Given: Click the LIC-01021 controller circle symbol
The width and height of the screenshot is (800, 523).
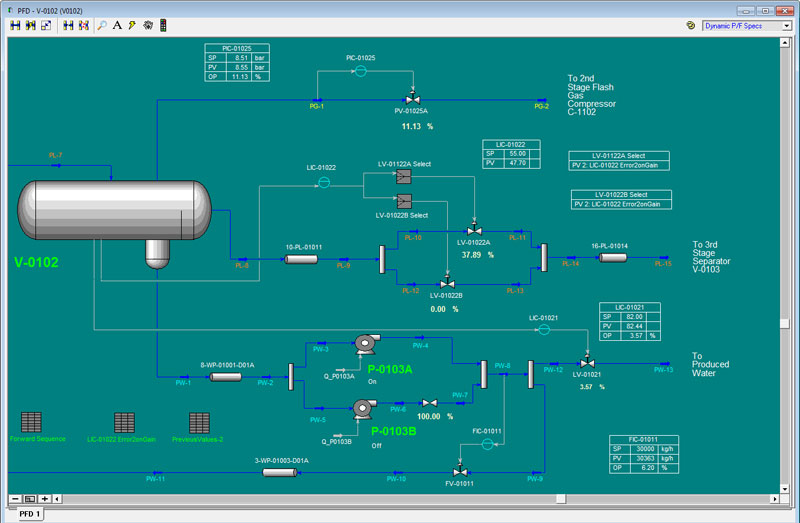Looking at the screenshot, I should click(x=544, y=329).
